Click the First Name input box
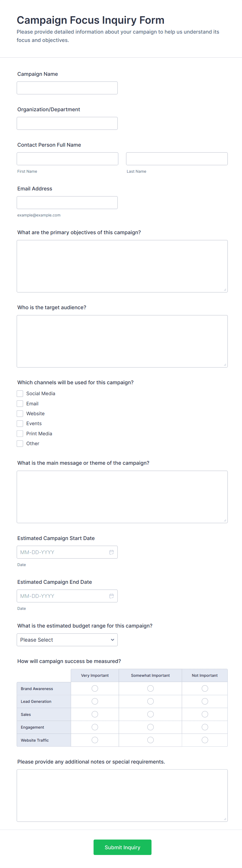The height and width of the screenshot is (868, 242). click(x=67, y=158)
